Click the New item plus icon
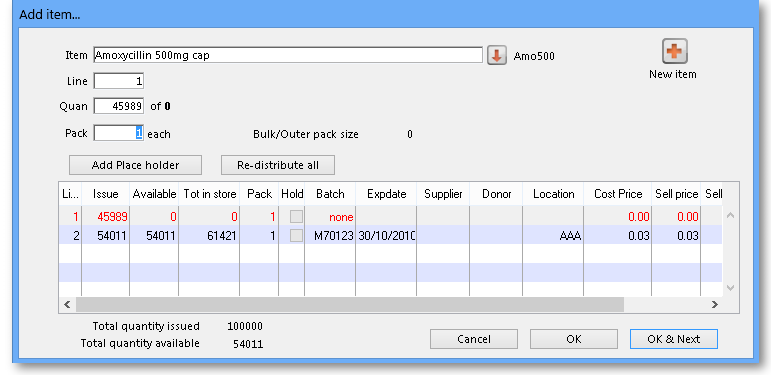771x375 pixels. [x=674, y=52]
